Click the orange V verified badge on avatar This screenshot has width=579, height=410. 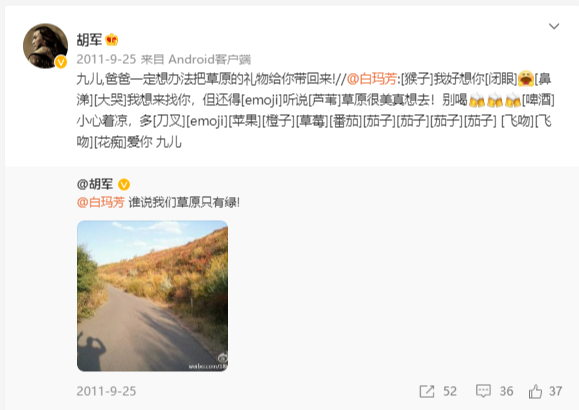pos(61,62)
